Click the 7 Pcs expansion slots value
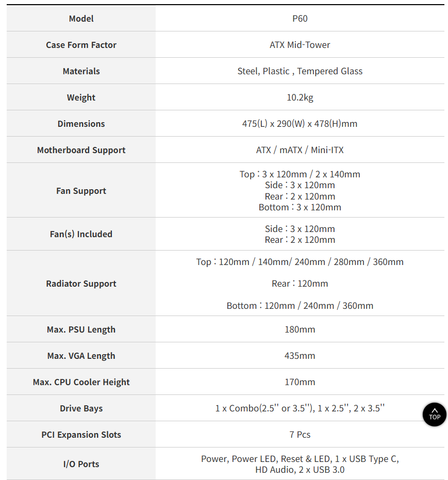This screenshot has height=480, width=448. pyautogui.click(x=300, y=435)
